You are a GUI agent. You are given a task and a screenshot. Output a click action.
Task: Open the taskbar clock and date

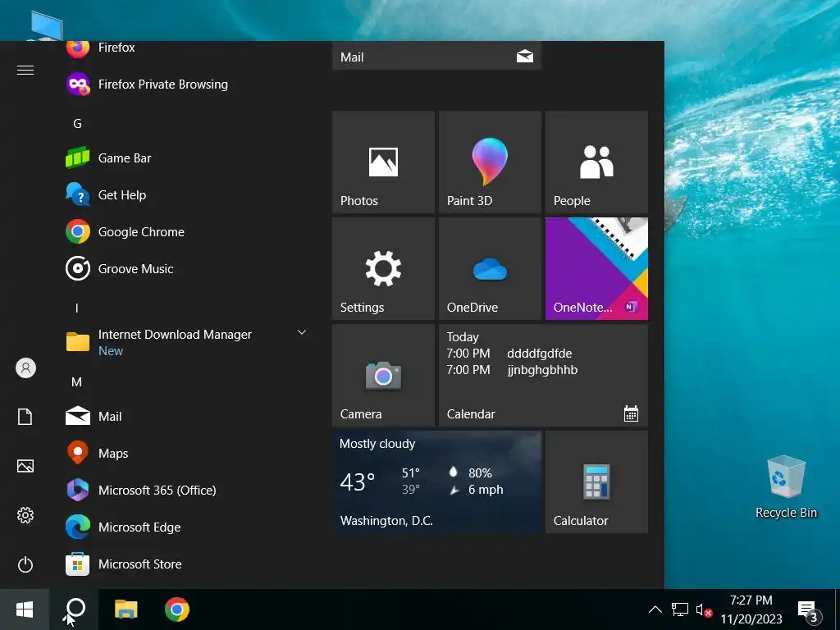coord(751,609)
